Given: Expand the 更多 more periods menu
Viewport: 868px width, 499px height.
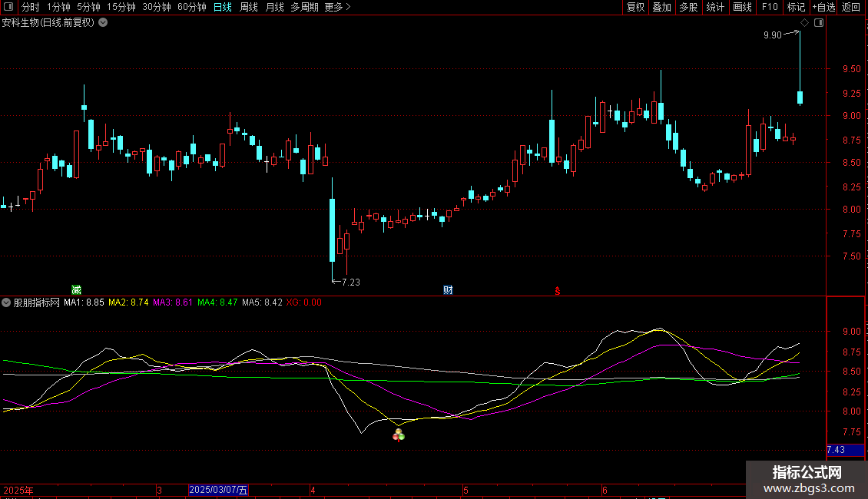Looking at the screenshot, I should (x=337, y=7).
